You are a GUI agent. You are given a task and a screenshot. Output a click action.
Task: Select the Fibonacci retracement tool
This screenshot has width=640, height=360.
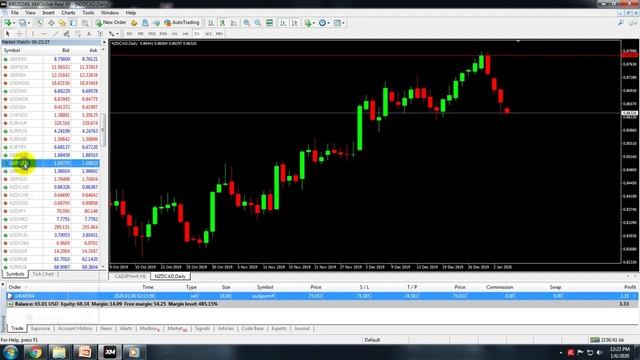[x=78, y=33]
